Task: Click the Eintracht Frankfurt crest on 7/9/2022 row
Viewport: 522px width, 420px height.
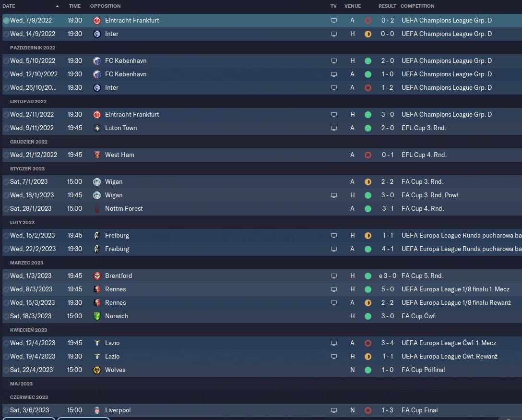Action: point(97,21)
